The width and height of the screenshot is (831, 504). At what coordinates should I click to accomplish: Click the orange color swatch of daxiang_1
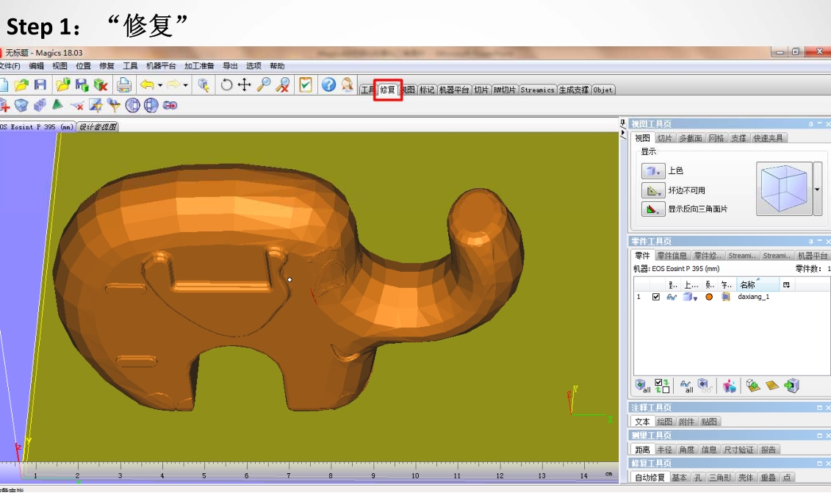pyautogui.click(x=709, y=297)
